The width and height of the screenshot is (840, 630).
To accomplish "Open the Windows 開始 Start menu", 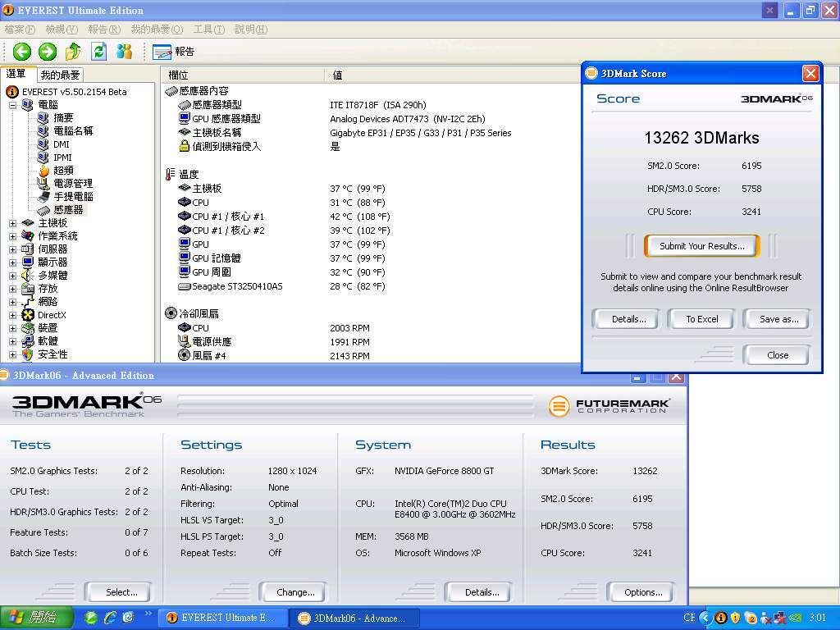I will click(x=36, y=618).
